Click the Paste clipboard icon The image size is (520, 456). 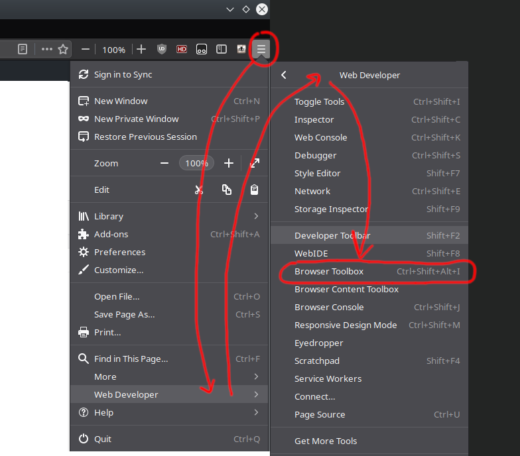[x=254, y=190]
